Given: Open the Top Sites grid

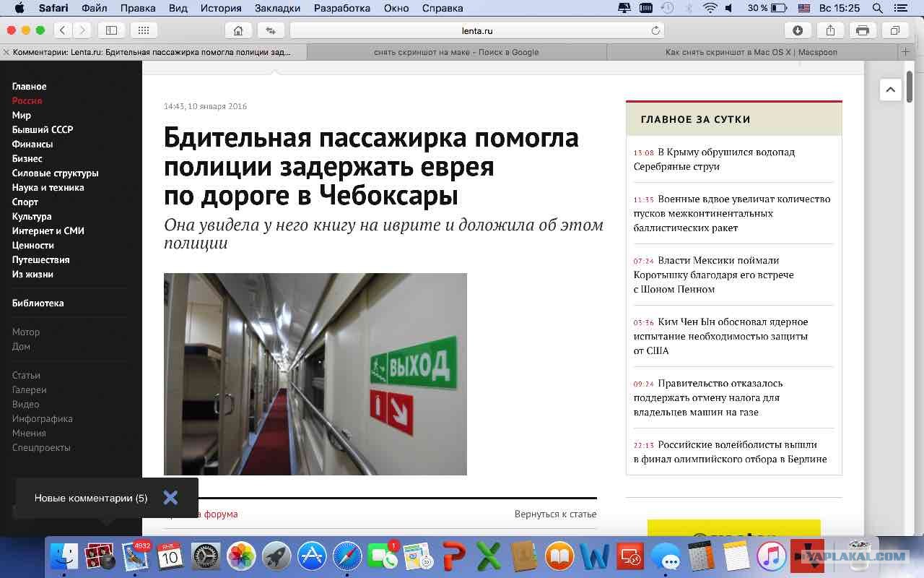Looking at the screenshot, I should pyautogui.click(x=143, y=30).
